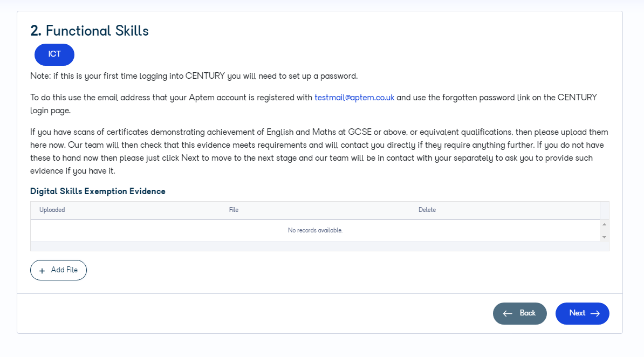644x357 pixels.
Task: Sort by the Uploaded column header
Action: (x=52, y=210)
